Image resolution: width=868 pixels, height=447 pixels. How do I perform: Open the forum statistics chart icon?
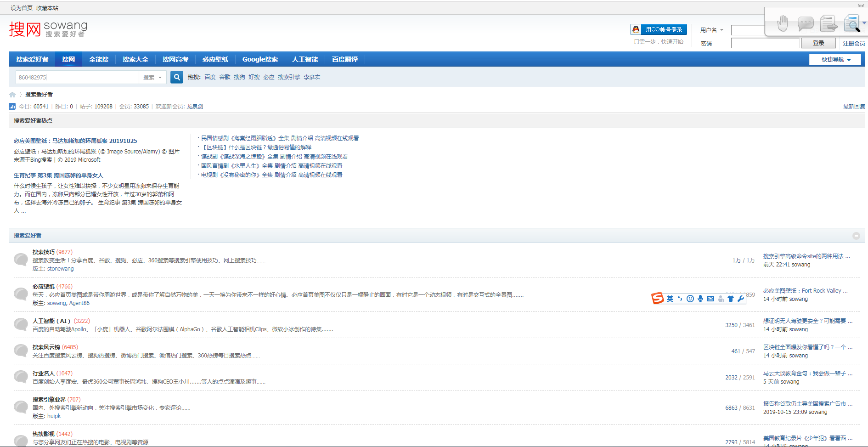12,107
